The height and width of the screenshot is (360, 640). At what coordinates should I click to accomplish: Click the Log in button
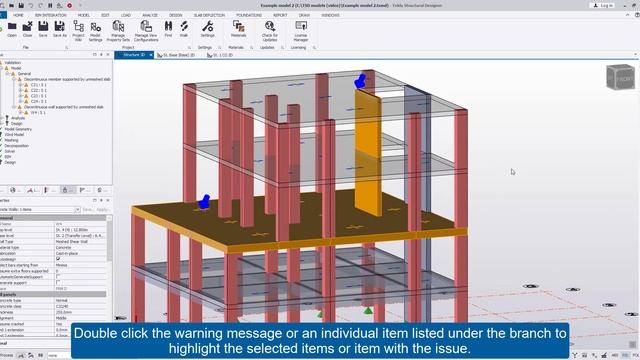(602, 5)
